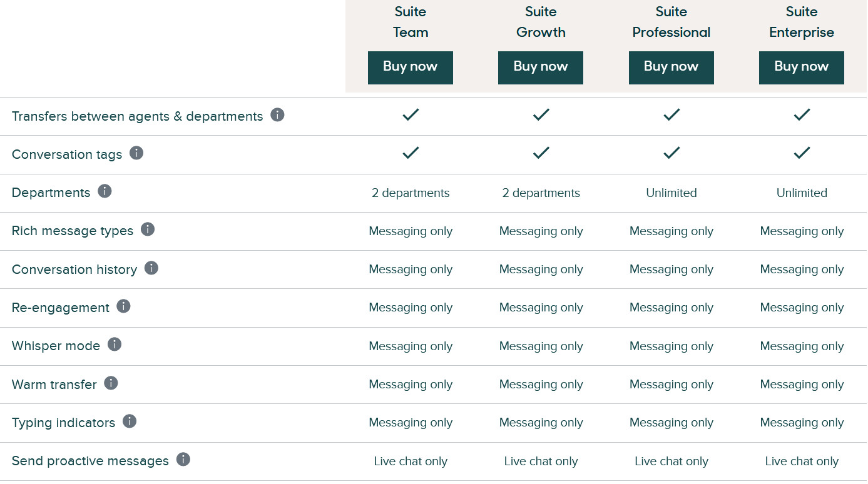Click the Conversation tags row label
868x484 pixels.
[67, 154]
